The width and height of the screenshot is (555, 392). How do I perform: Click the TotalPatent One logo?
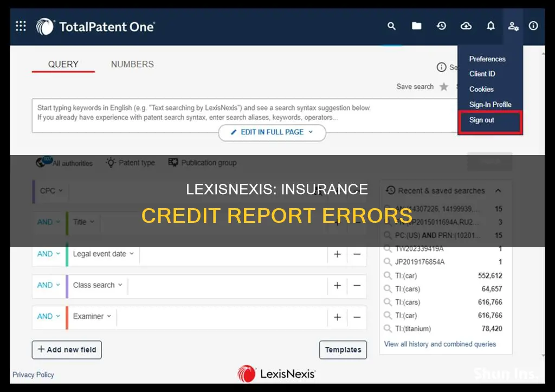click(95, 27)
